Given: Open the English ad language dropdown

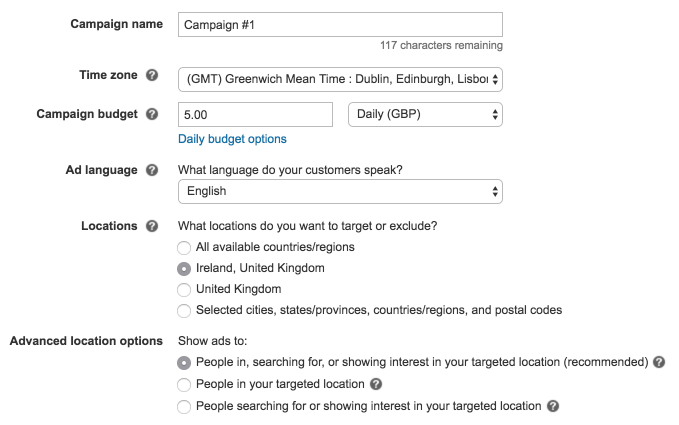Looking at the screenshot, I should click(339, 191).
